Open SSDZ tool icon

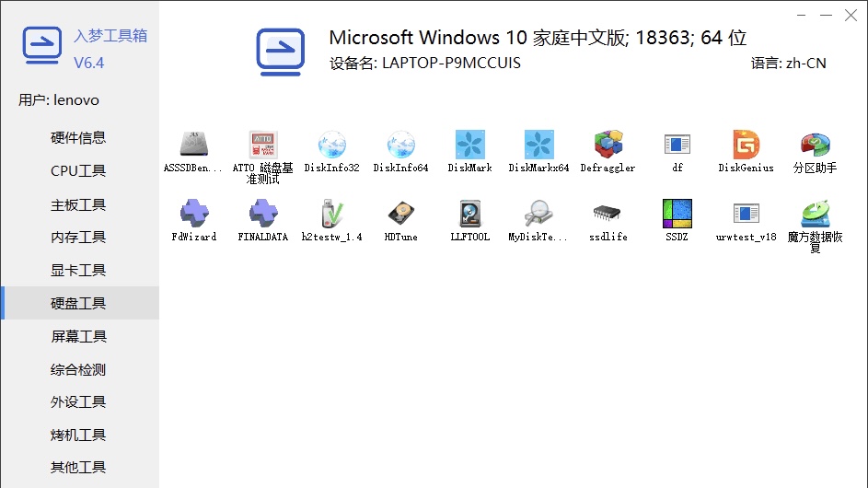(677, 214)
